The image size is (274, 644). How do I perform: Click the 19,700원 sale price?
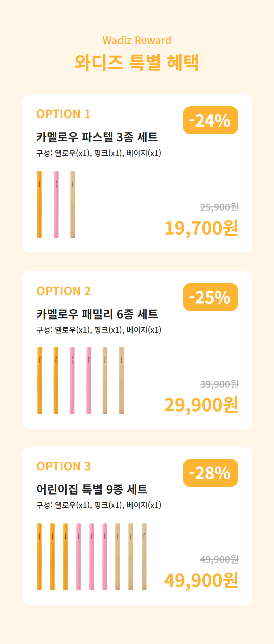201,228
